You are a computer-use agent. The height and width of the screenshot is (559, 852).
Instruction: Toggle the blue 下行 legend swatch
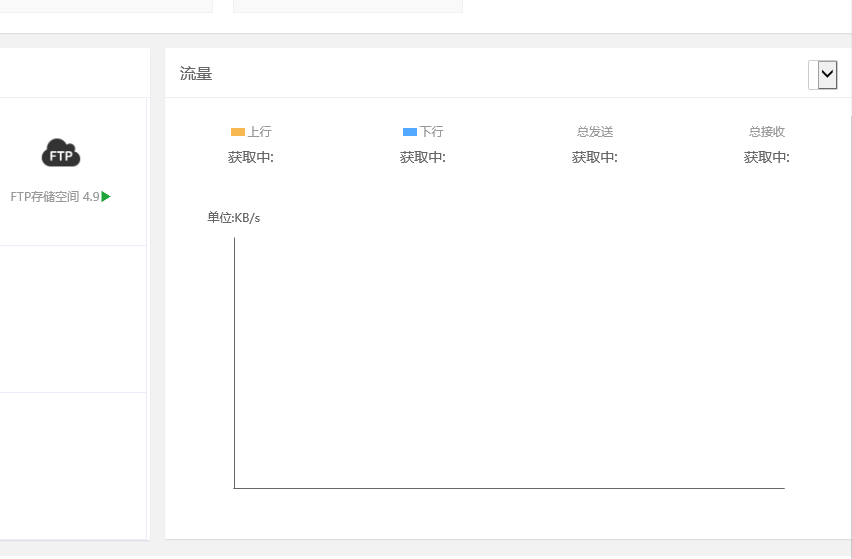click(410, 132)
